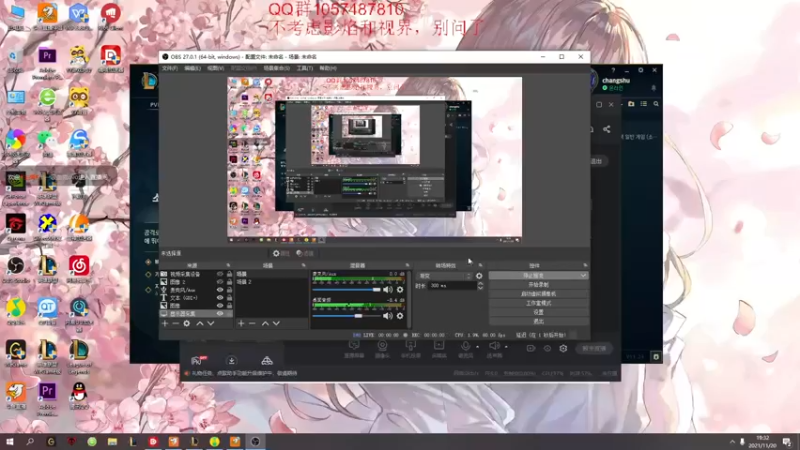
Task: Click search icon on Windows taskbar
Action: pyautogui.click(x=30, y=441)
